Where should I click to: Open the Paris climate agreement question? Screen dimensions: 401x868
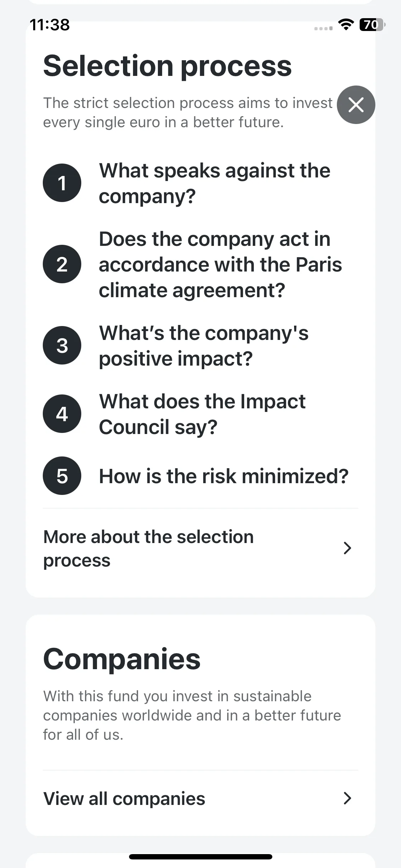(220, 264)
